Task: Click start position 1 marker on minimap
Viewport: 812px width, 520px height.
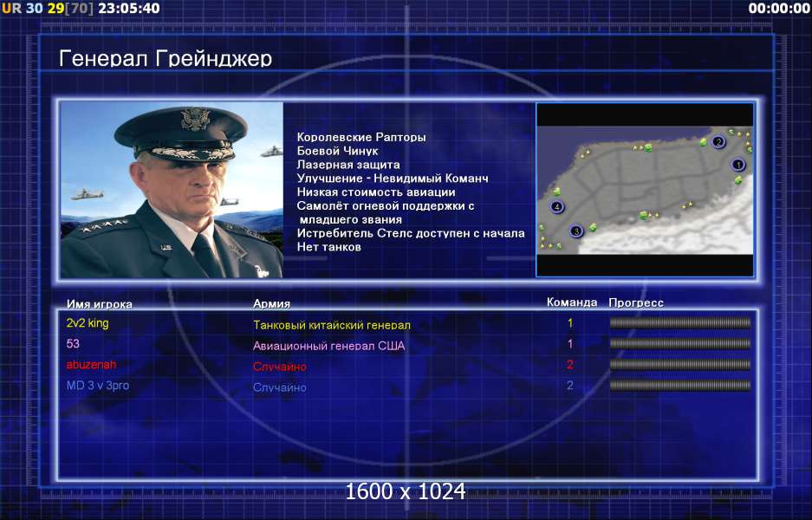Action: [738, 166]
